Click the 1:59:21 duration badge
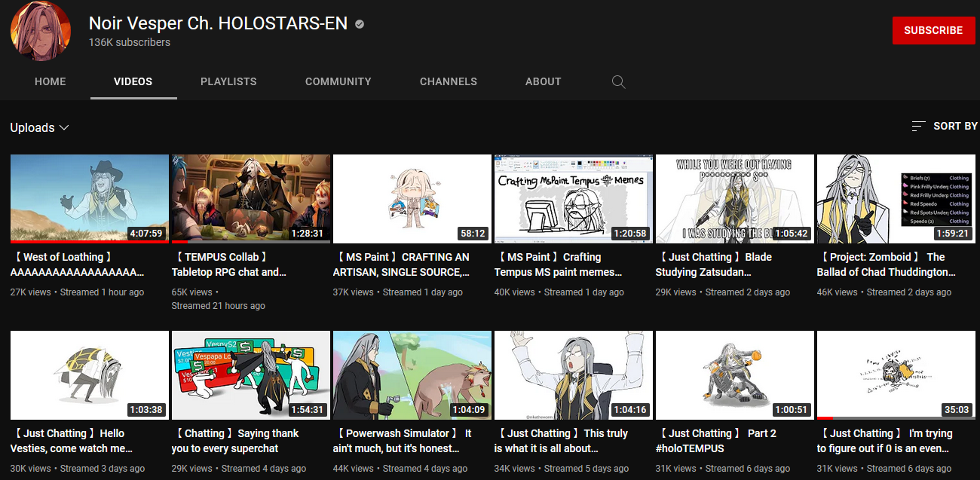 952,234
